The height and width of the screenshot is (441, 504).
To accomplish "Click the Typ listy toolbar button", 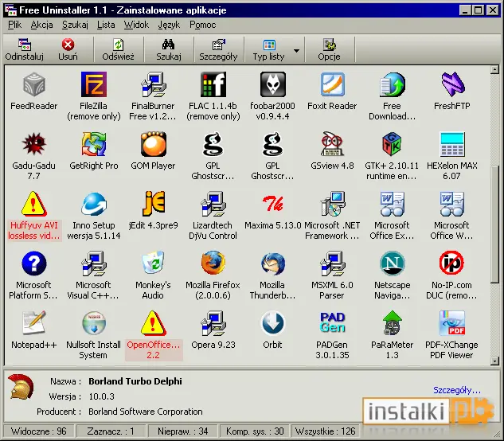I will (x=268, y=49).
